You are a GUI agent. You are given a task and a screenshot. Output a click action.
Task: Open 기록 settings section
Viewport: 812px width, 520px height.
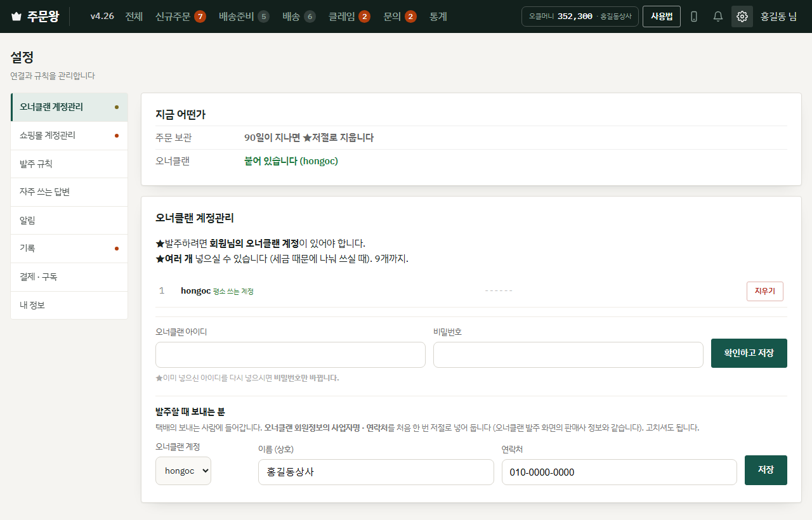[69, 249]
